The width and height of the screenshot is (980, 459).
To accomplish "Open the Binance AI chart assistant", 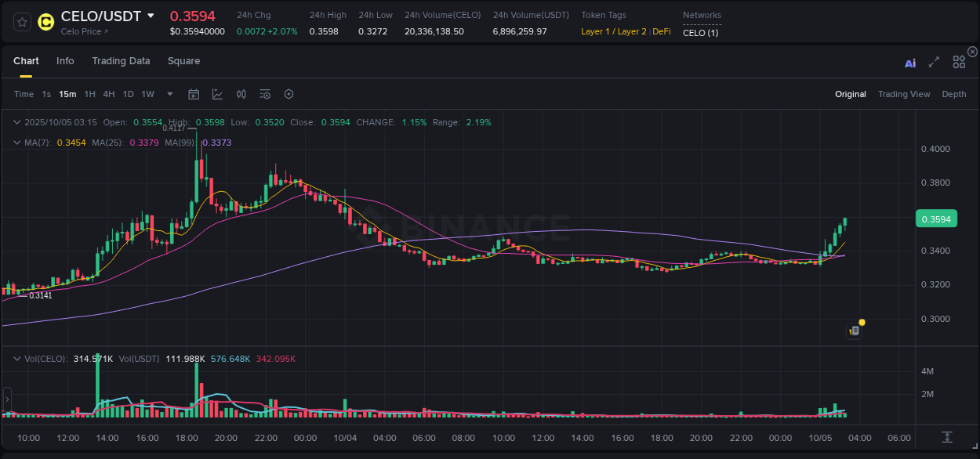I will pos(910,62).
